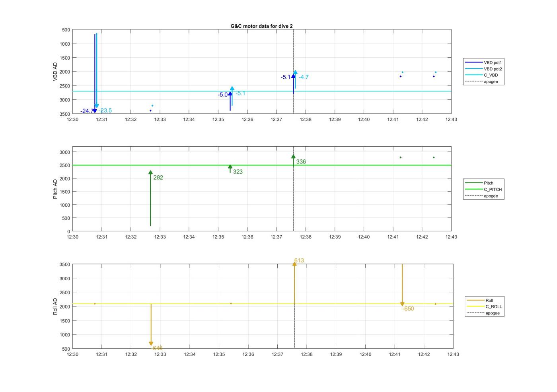
Task: Select the '646' roll data label
Action: coord(158,348)
